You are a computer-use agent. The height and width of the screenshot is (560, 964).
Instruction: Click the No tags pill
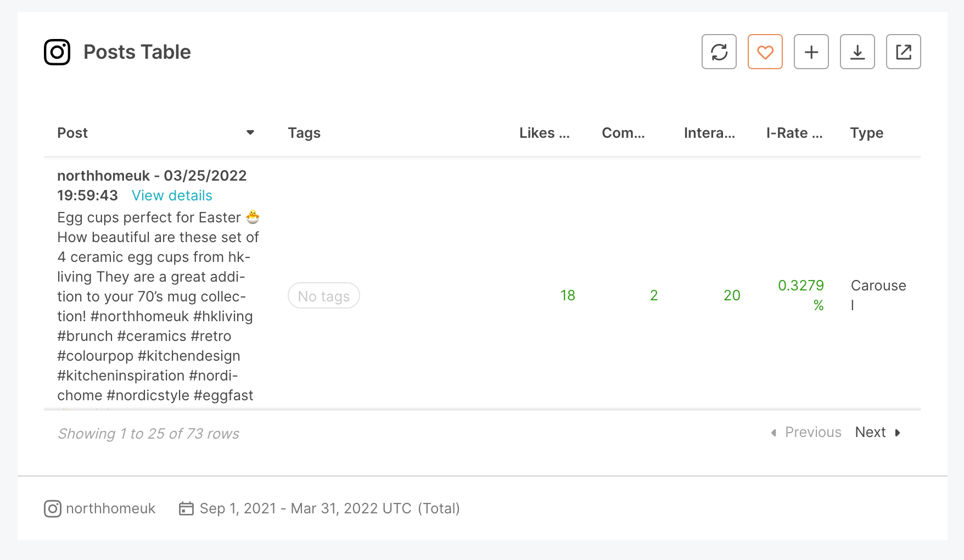[323, 295]
